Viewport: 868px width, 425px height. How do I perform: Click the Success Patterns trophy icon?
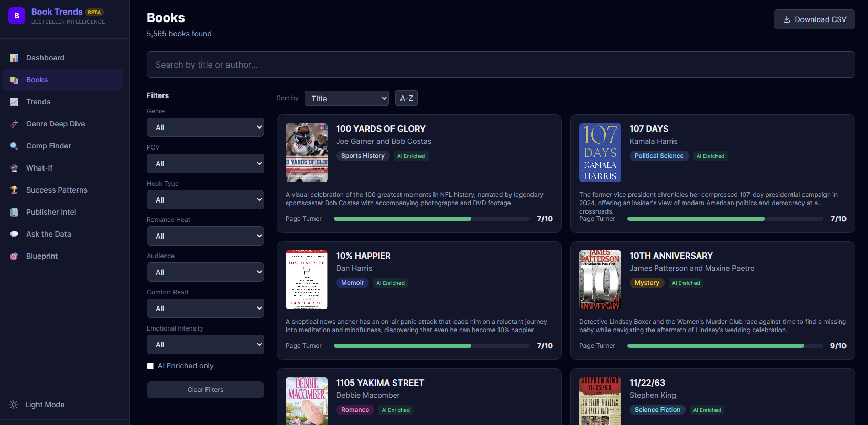(14, 190)
